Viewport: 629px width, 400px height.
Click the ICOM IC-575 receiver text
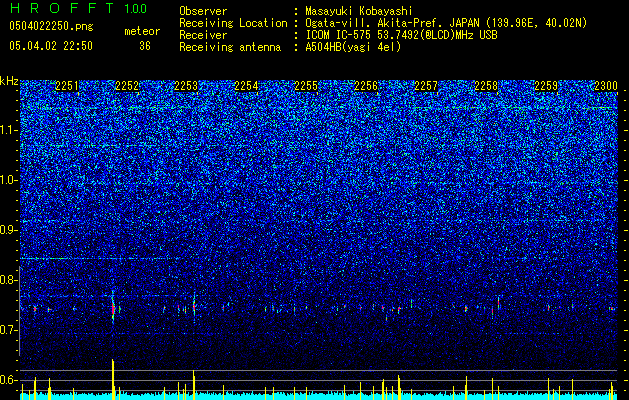[x=401, y=35]
